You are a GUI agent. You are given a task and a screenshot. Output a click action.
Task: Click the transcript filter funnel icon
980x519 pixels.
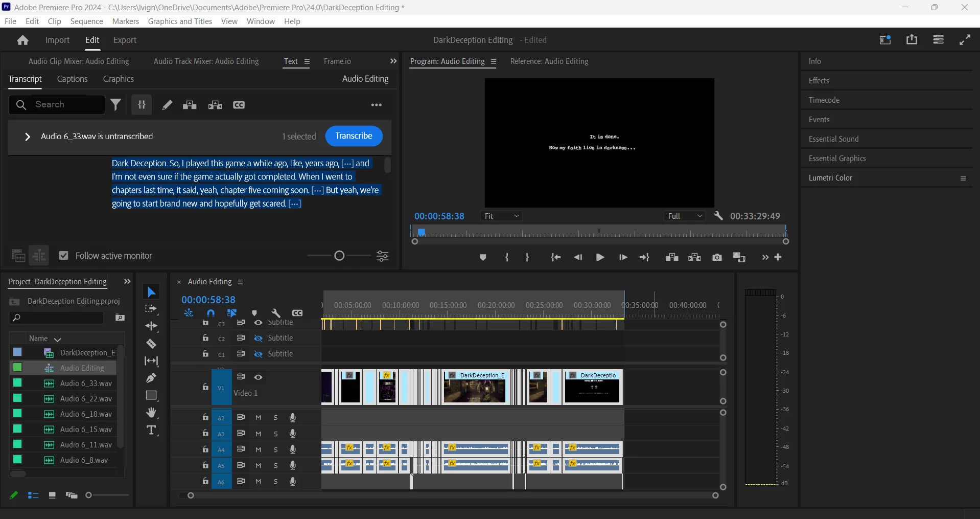pos(116,105)
